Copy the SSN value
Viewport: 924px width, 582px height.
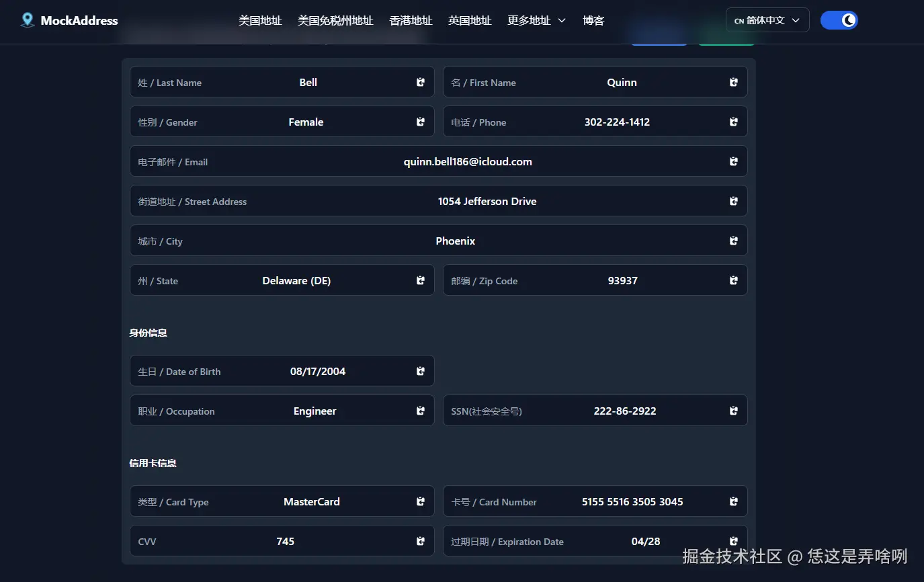[x=734, y=411]
